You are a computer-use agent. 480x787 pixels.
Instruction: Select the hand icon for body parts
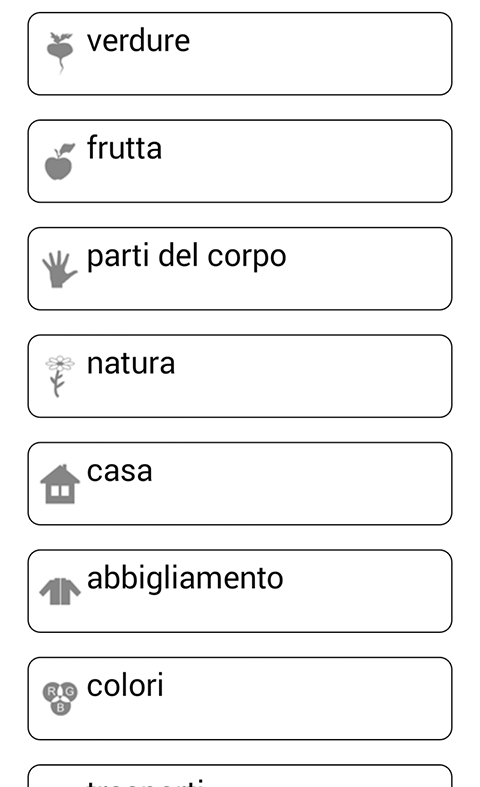tap(60, 269)
